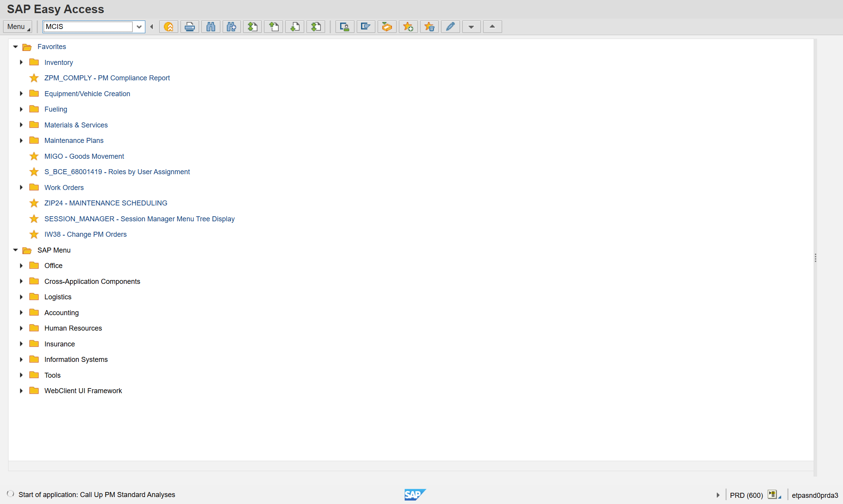843x504 pixels.
Task: Click the Find binoculars icon
Action: click(x=211, y=27)
